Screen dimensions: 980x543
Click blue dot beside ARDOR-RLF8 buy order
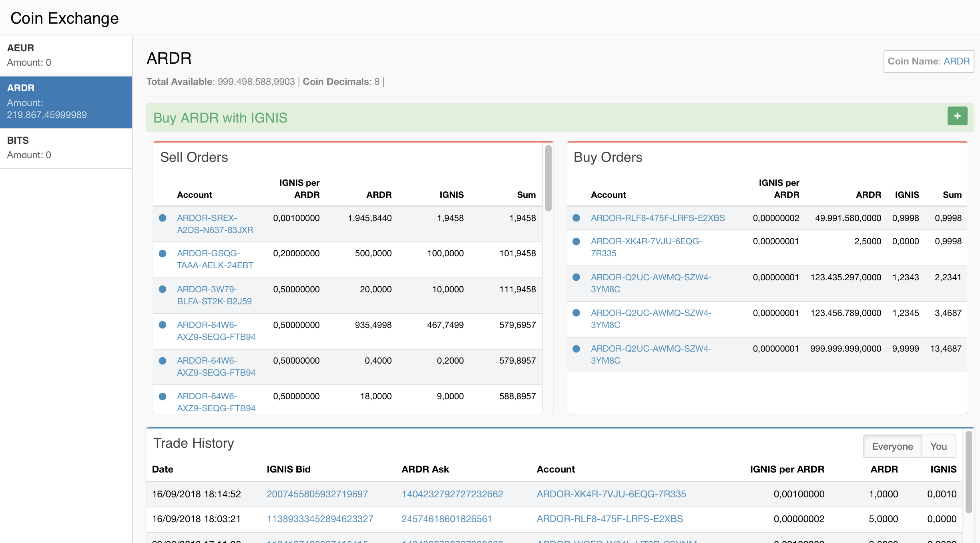click(576, 218)
